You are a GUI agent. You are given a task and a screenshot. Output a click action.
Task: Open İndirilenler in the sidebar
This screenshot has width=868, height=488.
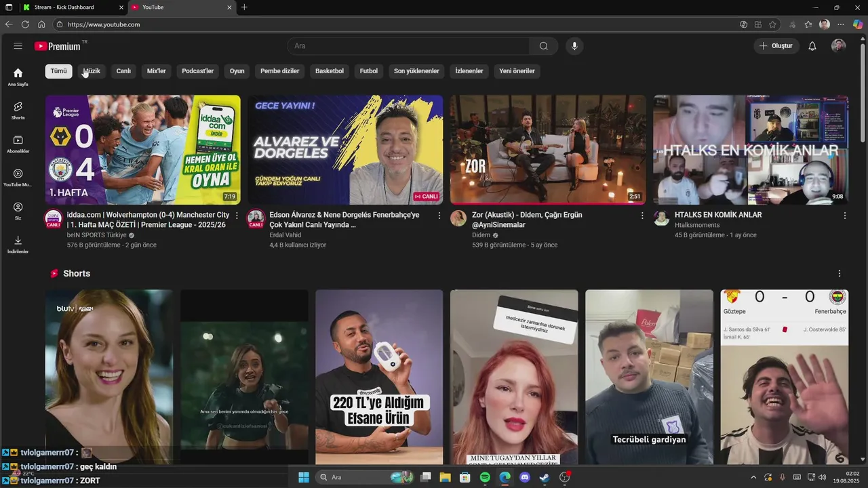[18, 244]
